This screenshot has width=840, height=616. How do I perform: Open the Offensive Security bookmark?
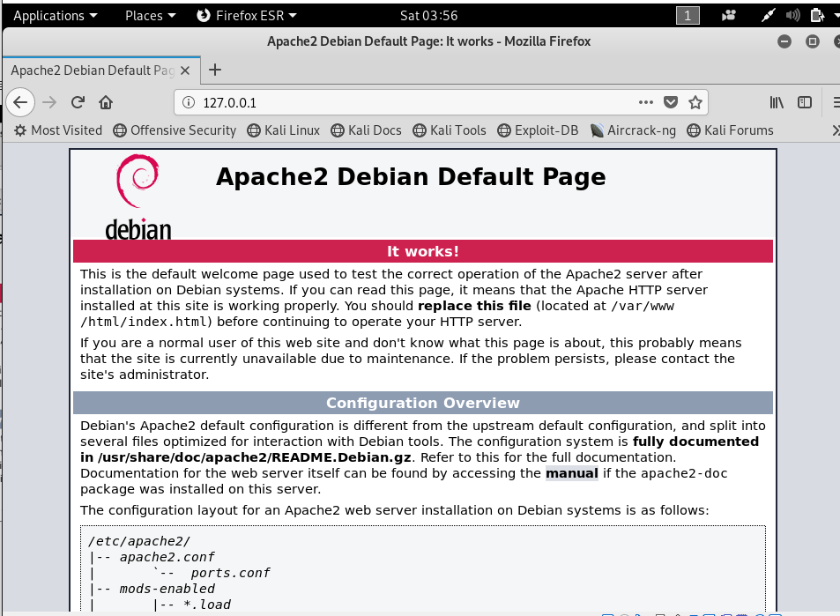(175, 130)
